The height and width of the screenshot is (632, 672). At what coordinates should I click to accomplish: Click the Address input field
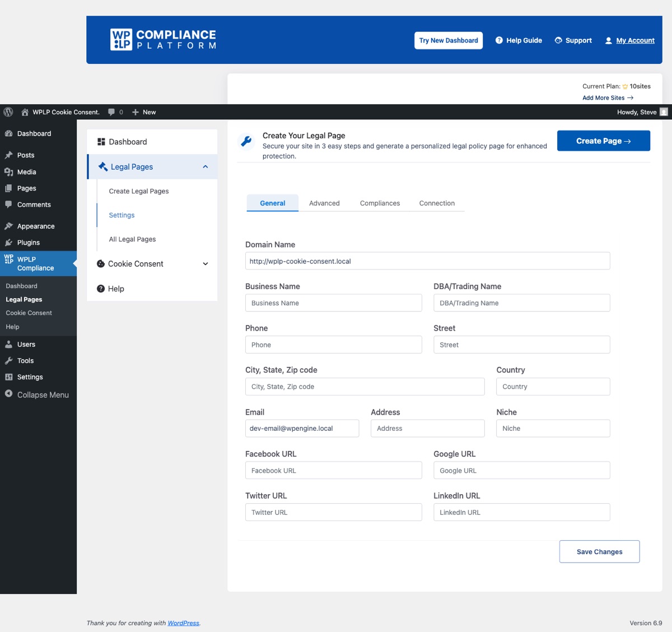pos(427,429)
